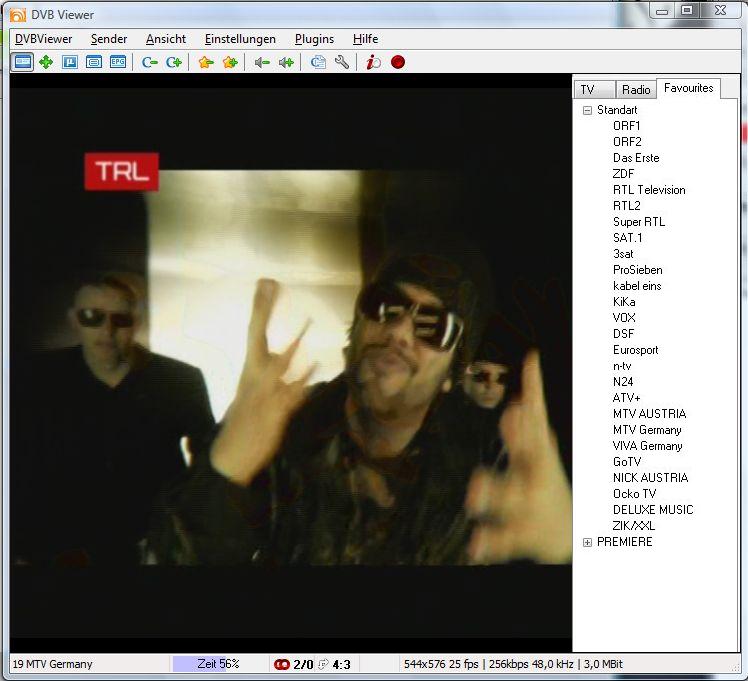Open the EPG program guide icon
The width and height of the screenshot is (748, 681).
click(x=118, y=62)
